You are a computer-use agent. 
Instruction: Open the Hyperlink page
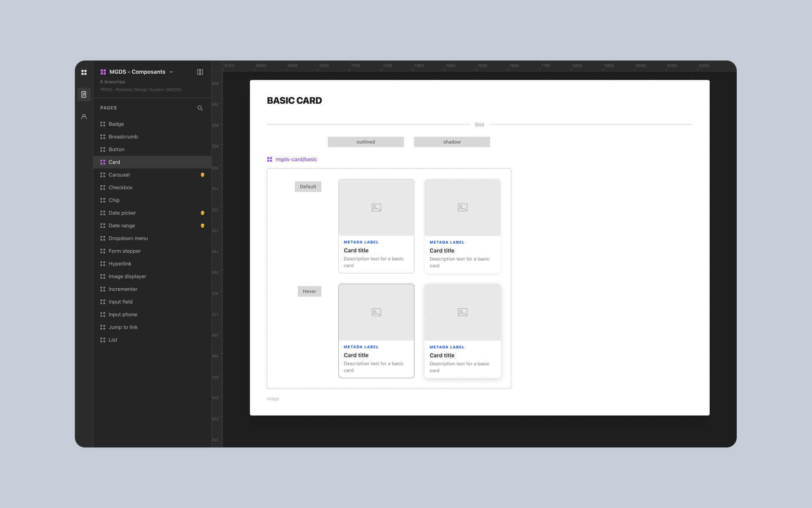(x=152, y=264)
